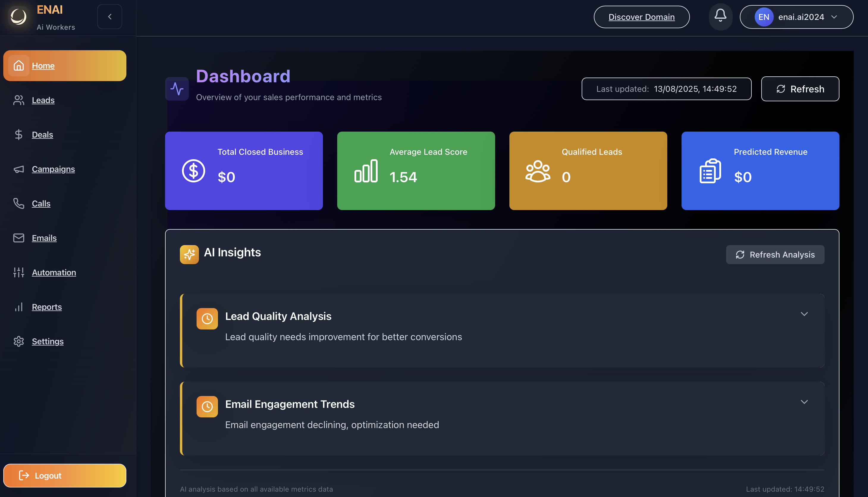This screenshot has height=497, width=868.
Task: Open the enai.ai2024 account dropdown
Action: coord(796,16)
